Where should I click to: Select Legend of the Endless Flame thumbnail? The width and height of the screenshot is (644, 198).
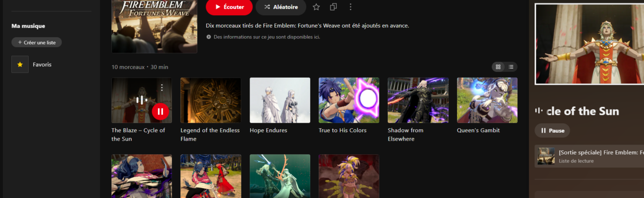[x=211, y=100]
